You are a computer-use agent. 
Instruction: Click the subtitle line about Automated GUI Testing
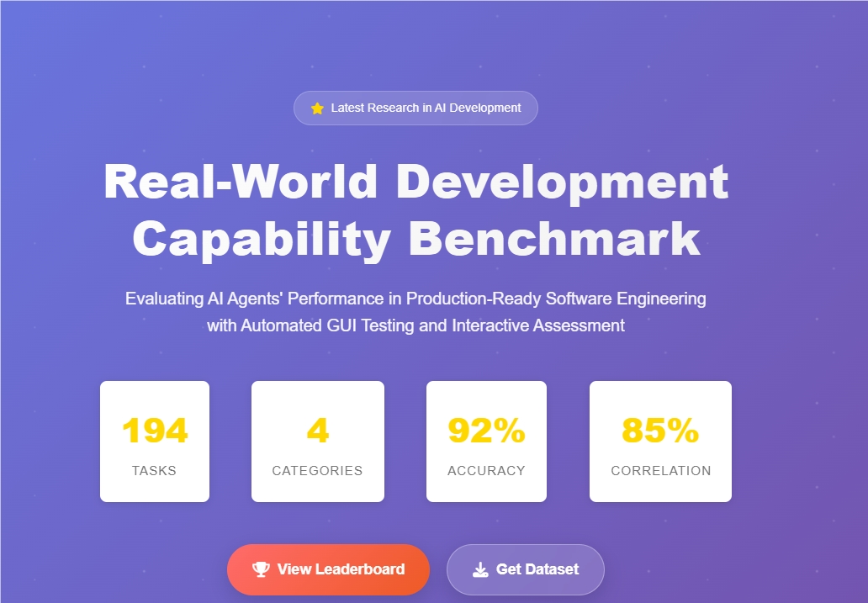(415, 325)
